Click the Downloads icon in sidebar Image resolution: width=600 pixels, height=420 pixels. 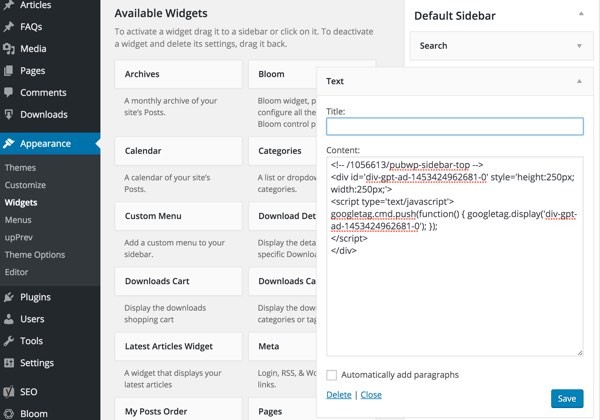pyautogui.click(x=8, y=114)
